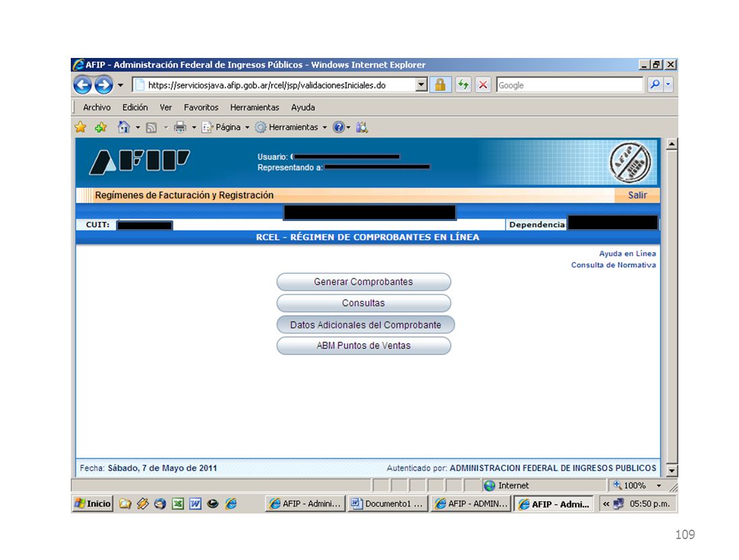Click the security padlock icon
The height and width of the screenshot is (560, 739).
pos(440,86)
